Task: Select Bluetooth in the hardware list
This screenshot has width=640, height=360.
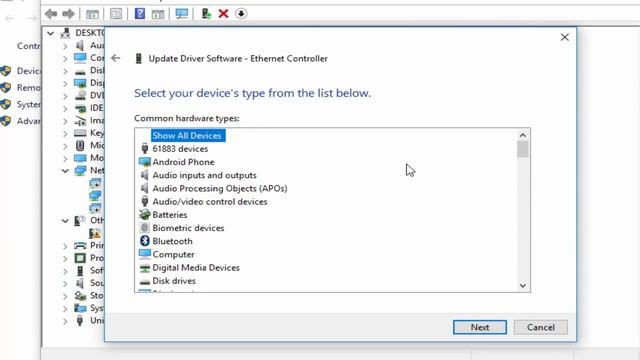Action: pyautogui.click(x=172, y=241)
